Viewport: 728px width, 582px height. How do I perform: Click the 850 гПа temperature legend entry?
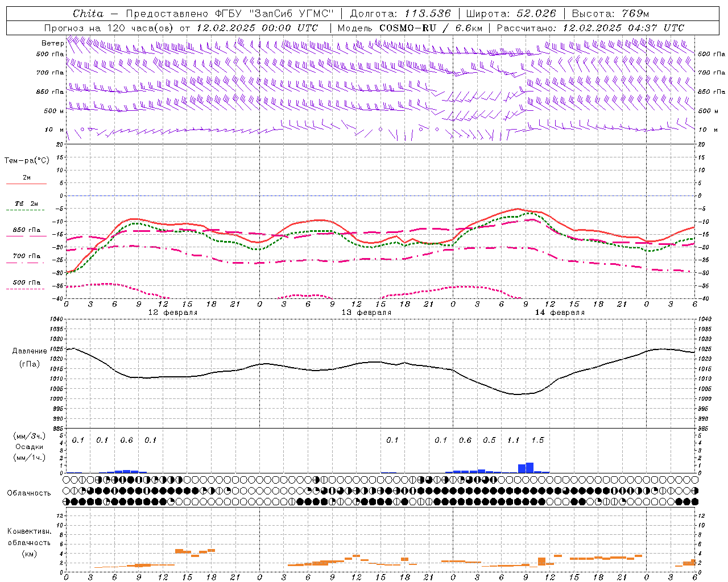[x=27, y=230]
